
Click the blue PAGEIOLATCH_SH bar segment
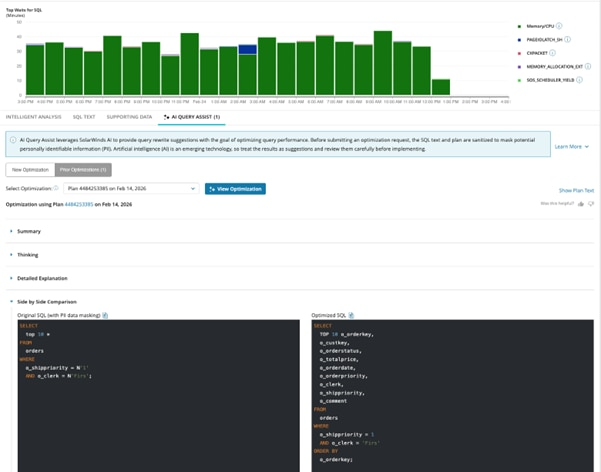point(247,50)
